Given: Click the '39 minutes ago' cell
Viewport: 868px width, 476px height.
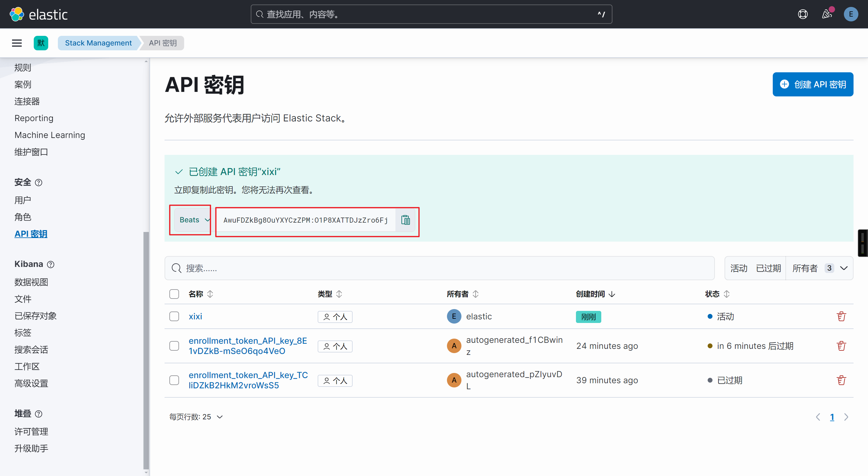Looking at the screenshot, I should tap(607, 380).
